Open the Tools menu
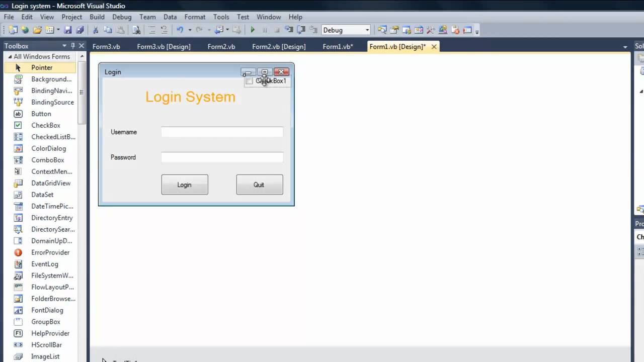644x362 pixels. [221, 17]
